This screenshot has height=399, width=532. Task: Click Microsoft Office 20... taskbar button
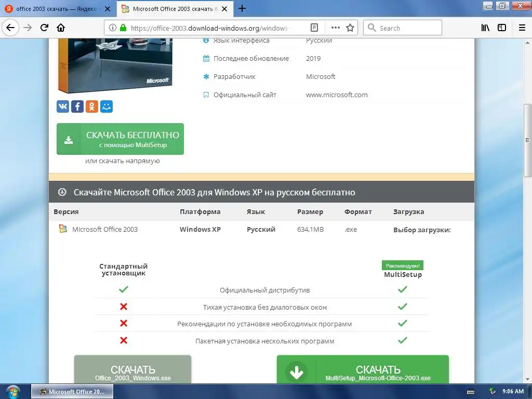(x=72, y=392)
